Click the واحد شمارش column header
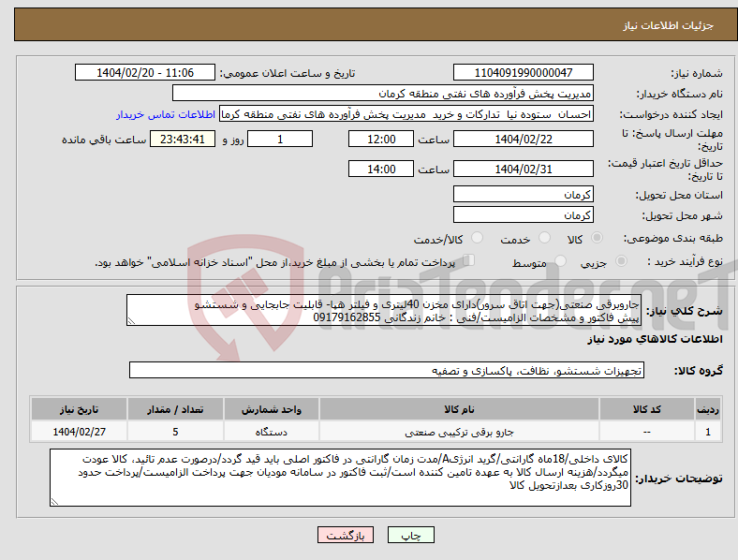This screenshot has height=560, width=738. (x=272, y=409)
